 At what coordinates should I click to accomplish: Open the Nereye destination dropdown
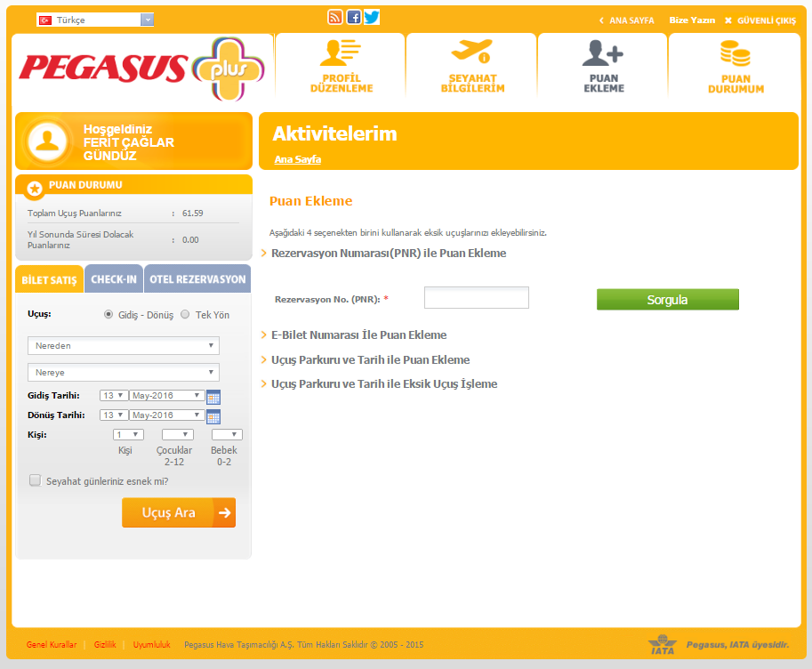pos(123,373)
